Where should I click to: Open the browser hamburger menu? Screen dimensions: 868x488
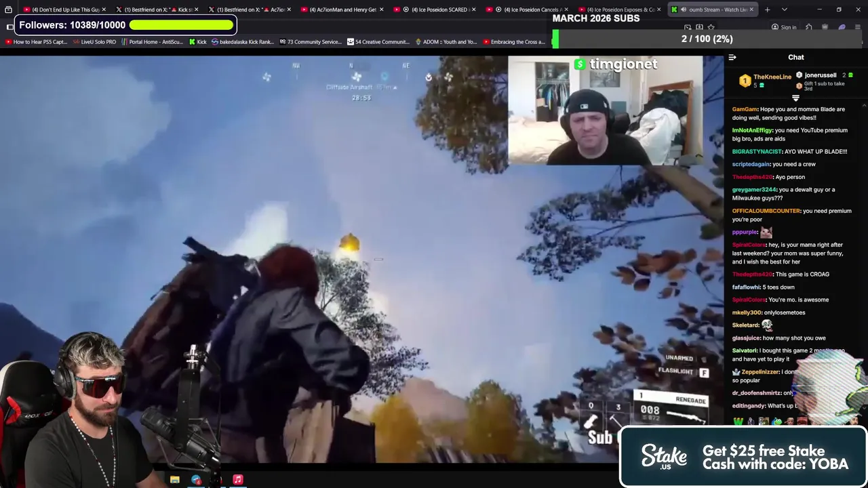[x=857, y=28]
